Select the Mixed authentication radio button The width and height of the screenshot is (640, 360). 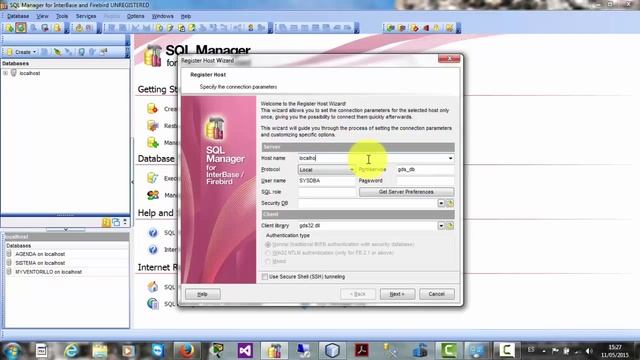pyautogui.click(x=268, y=261)
